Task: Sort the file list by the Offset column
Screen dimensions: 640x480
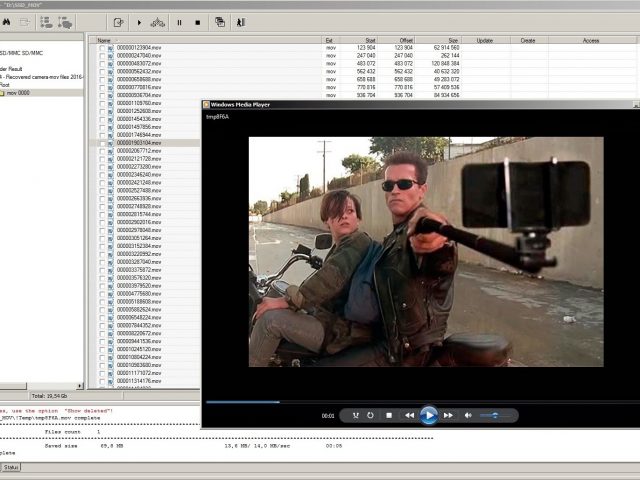Action: tap(396, 40)
